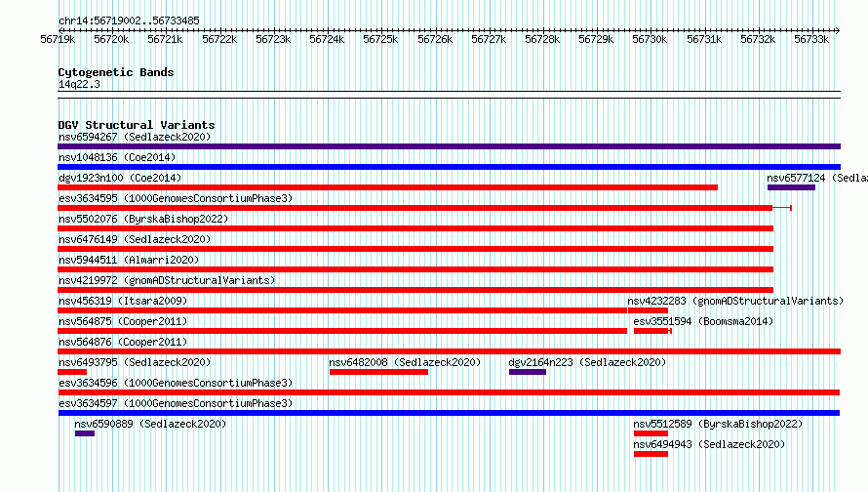Screen dimensions: 868x492
Task: Open nsv564875 (Cooper2011) label
Action: [123, 321]
